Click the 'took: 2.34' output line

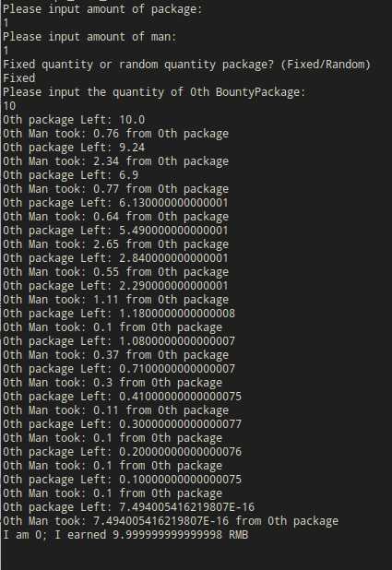(x=115, y=161)
